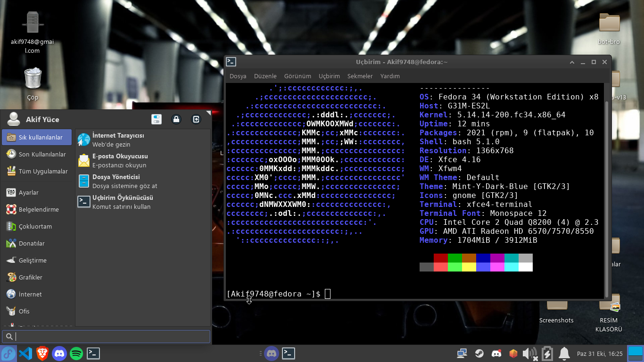Switch to Discord window button in taskbar
Screen dimensions: 644x362
(x=272, y=353)
